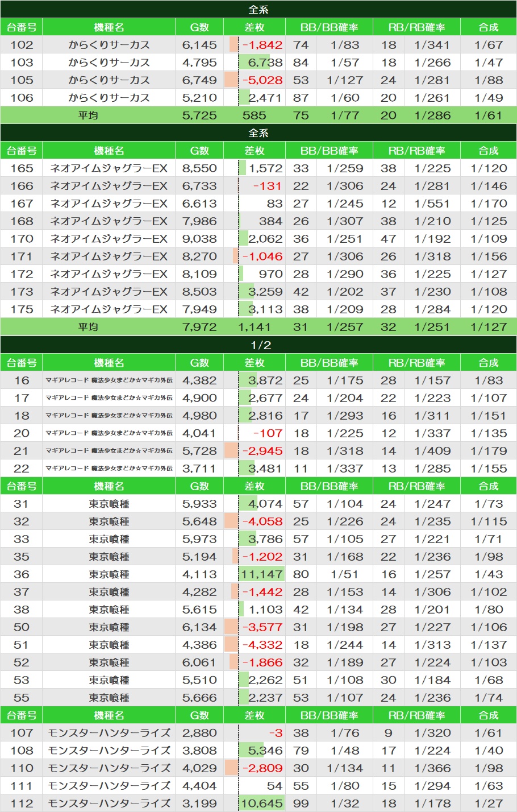Image resolution: width=517 pixels, height=812 pixels.
Task: Select モンスターハンターライズ name in machine 110 row
Action: [x=109, y=768]
